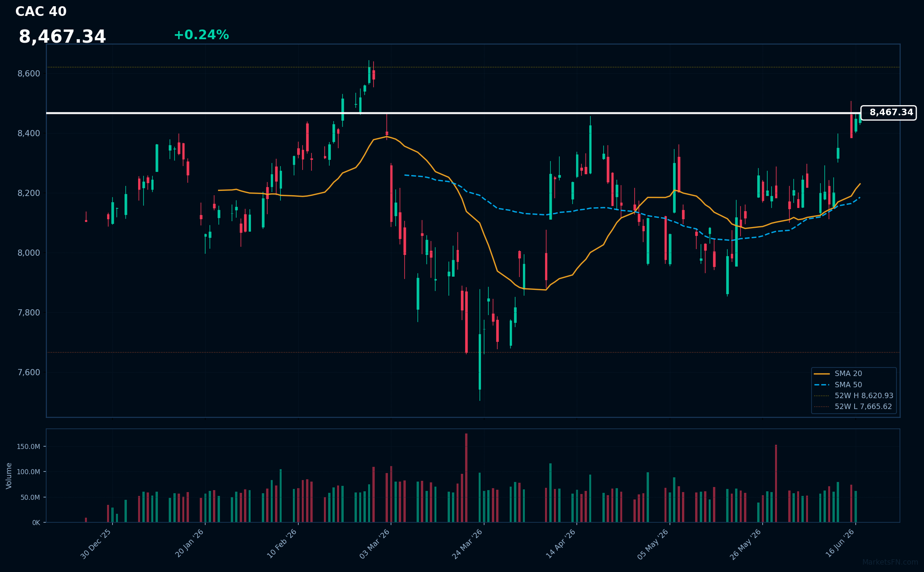Screen dimensions: 924x572
Task: Click the 8,000 price axis label
Action: point(29,253)
